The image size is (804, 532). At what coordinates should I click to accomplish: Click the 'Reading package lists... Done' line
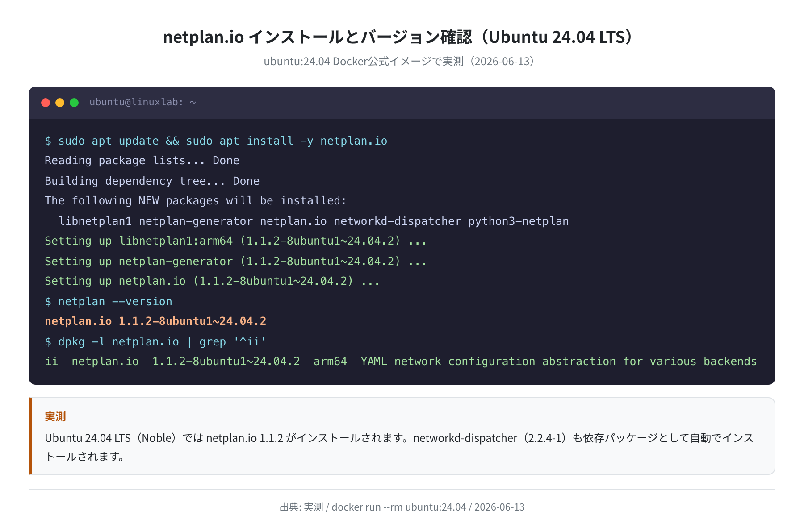142,161
